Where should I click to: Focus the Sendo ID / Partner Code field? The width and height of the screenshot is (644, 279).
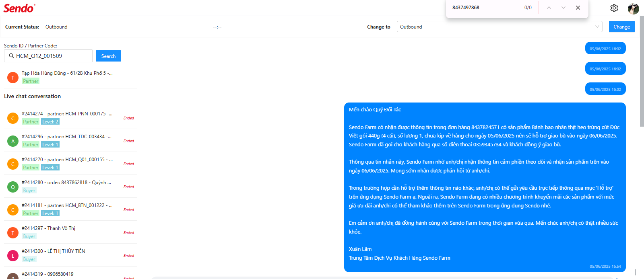coord(48,56)
